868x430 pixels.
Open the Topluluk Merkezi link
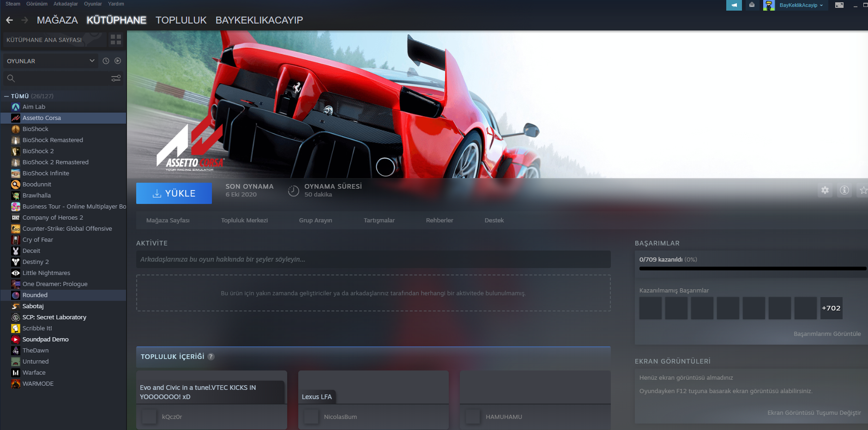click(244, 221)
